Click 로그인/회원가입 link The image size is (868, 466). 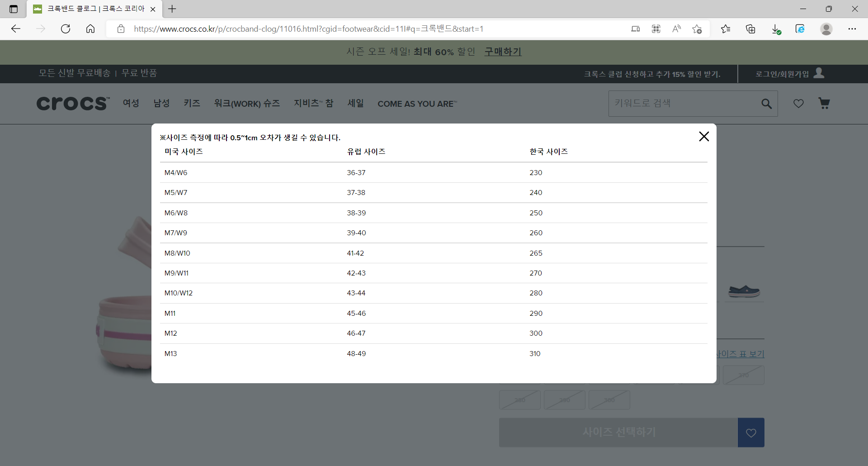(782, 74)
